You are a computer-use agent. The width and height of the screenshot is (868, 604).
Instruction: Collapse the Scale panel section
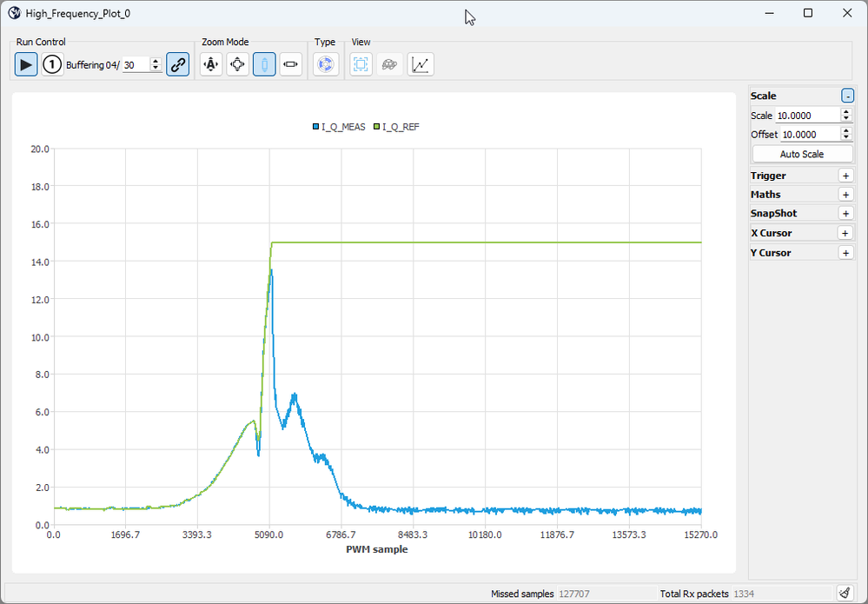coord(846,96)
